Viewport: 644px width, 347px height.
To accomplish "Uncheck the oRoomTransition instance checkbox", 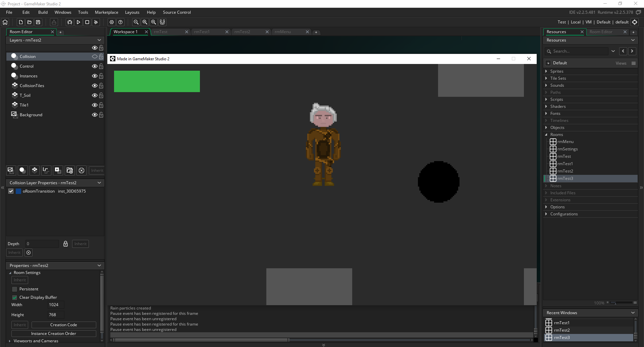I will [x=11, y=191].
